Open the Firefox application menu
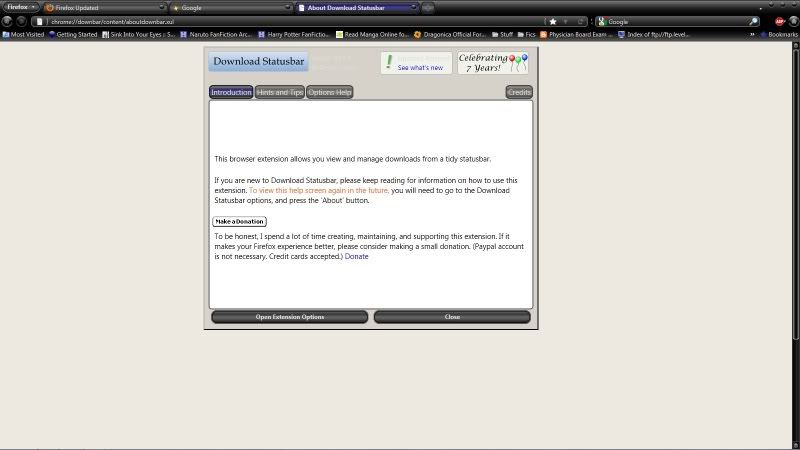 click(x=20, y=7)
